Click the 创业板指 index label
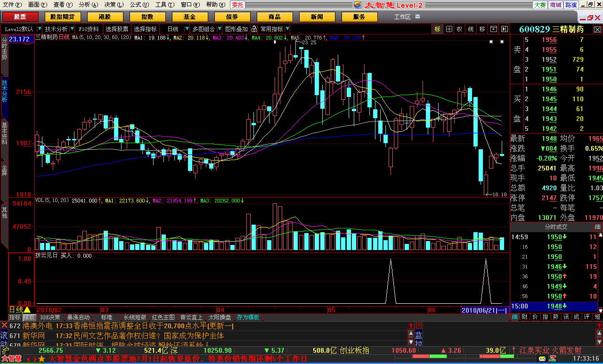This screenshot has height=364, width=603. [x=354, y=350]
